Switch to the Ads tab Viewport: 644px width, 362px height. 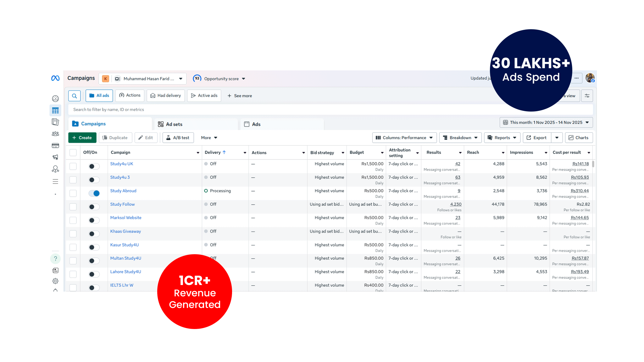pyautogui.click(x=256, y=124)
